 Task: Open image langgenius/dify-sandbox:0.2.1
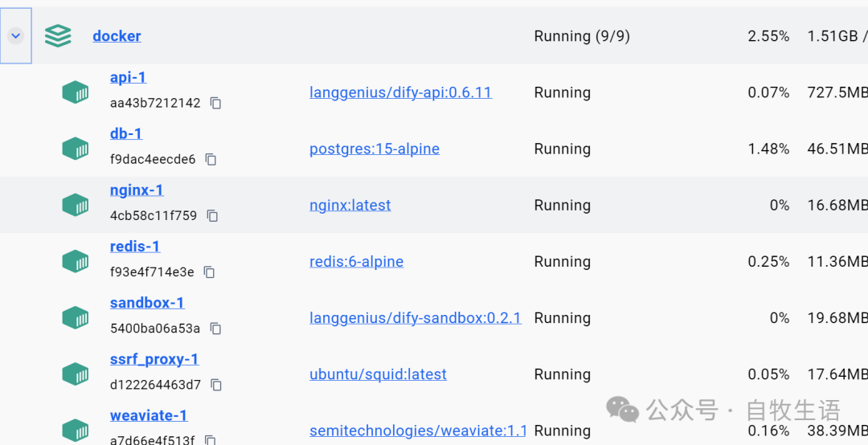click(x=416, y=318)
